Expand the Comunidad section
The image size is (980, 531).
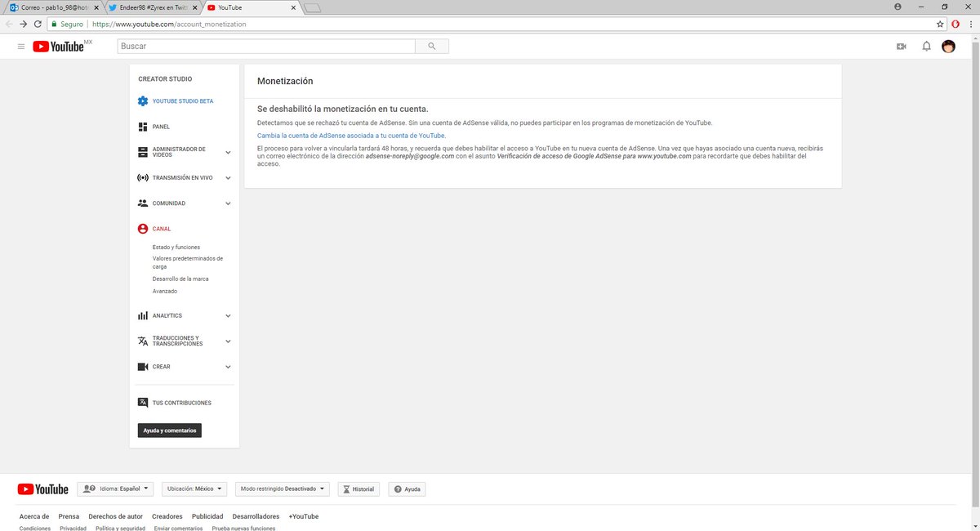pyautogui.click(x=228, y=203)
